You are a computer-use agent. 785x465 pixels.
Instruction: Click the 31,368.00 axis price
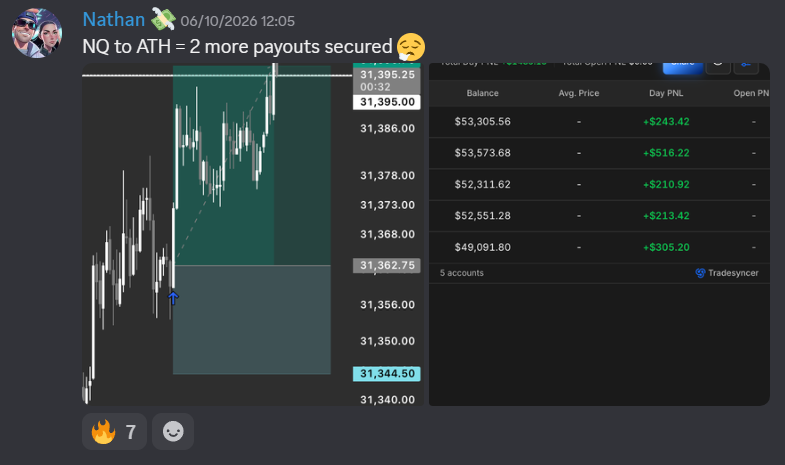[387, 234]
